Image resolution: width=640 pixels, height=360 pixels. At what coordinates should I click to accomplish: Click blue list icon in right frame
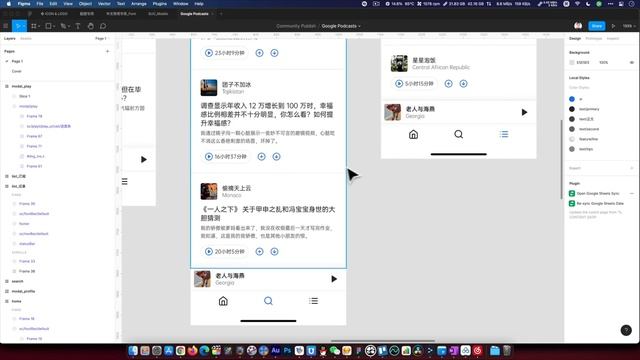504,134
